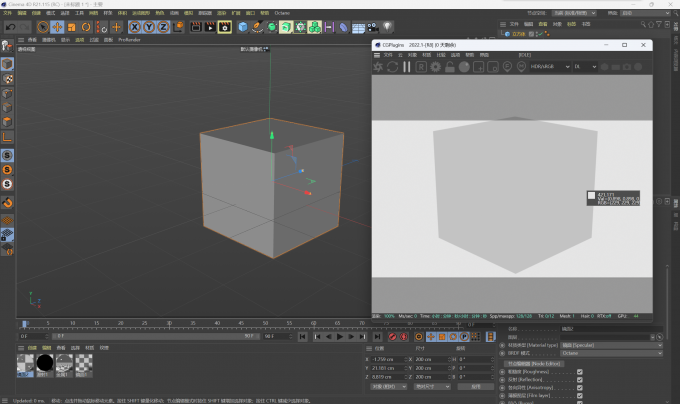Viewport: 680px width, 404px height.
Task: Toggle the Roughness checkbox
Action: click(580, 372)
